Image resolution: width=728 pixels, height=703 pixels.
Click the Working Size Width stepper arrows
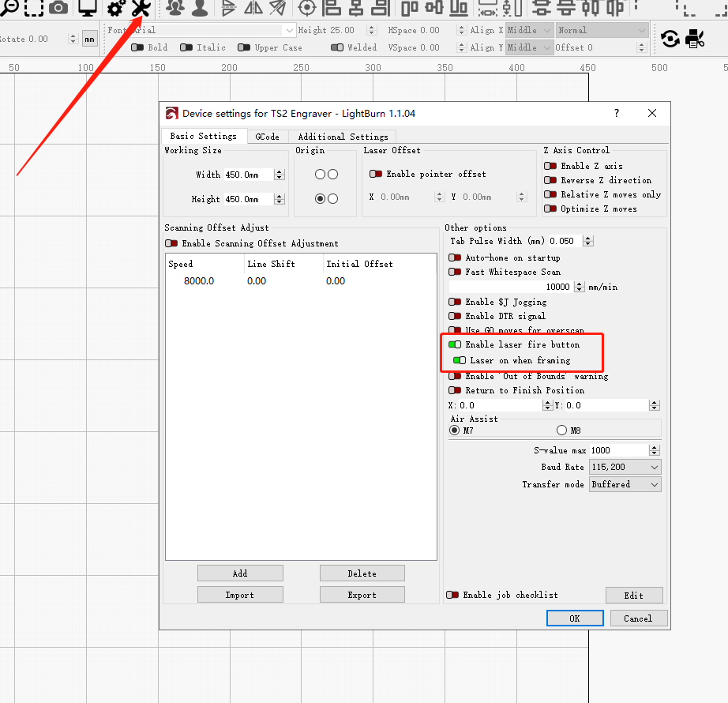280,175
